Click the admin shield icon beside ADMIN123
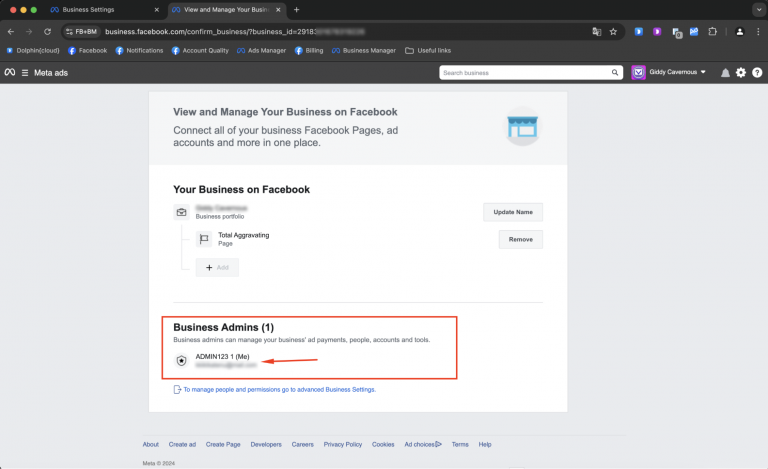This screenshot has width=768, height=469. (x=182, y=360)
